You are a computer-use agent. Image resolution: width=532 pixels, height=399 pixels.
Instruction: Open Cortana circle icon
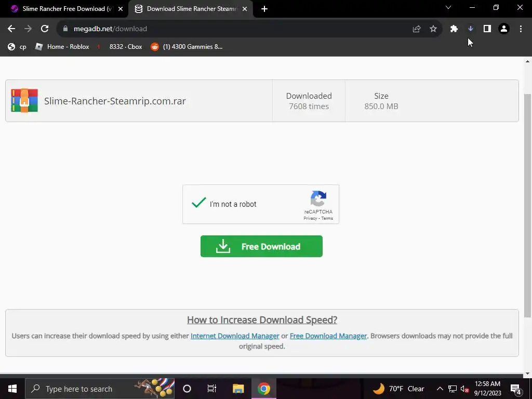[x=187, y=389]
